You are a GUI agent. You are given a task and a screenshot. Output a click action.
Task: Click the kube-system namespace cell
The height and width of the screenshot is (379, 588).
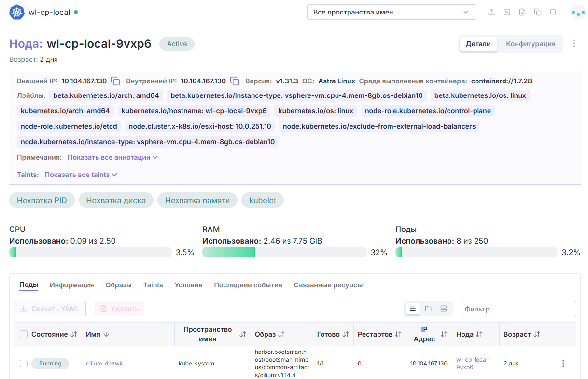(196, 364)
